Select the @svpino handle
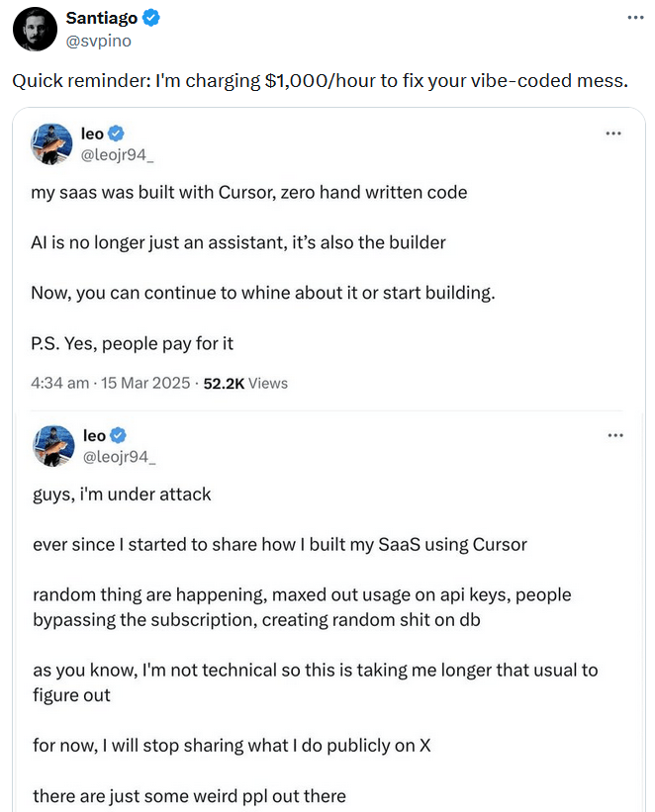The width and height of the screenshot is (655, 812). (101, 42)
